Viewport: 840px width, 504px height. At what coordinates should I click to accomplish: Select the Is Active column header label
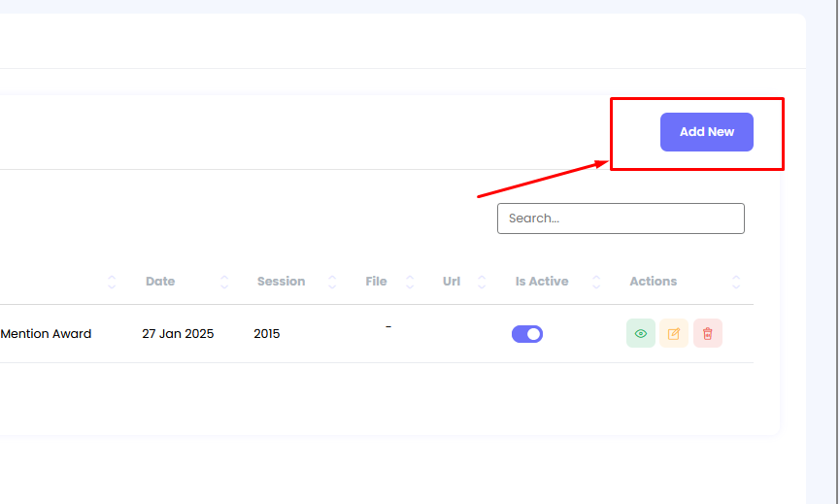pos(542,282)
